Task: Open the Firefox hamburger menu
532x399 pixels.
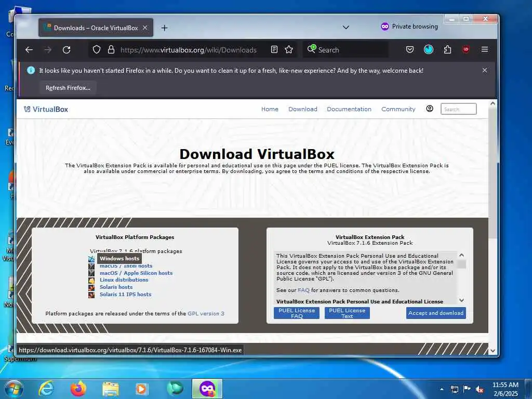Action: (485, 49)
